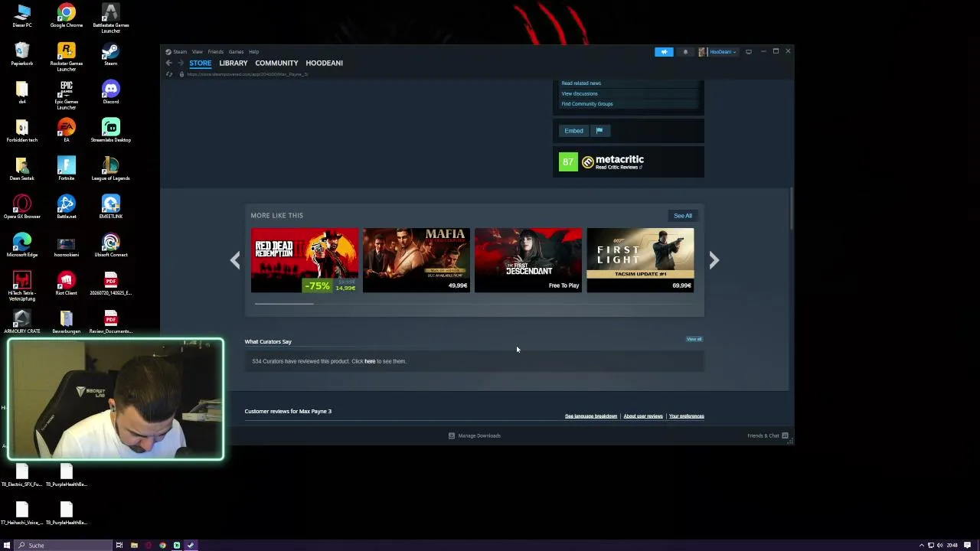Open Find Community Groups link
The width and height of the screenshot is (980, 551).
[587, 104]
